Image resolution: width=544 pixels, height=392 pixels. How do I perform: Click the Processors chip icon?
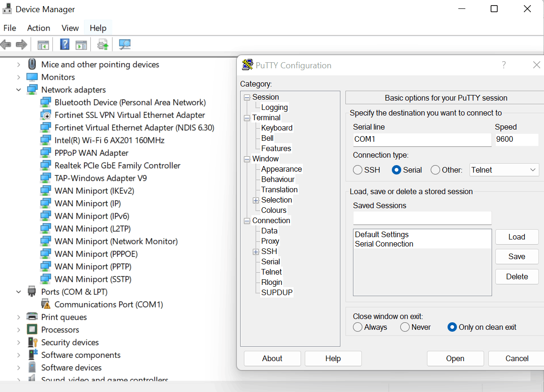tap(32, 329)
